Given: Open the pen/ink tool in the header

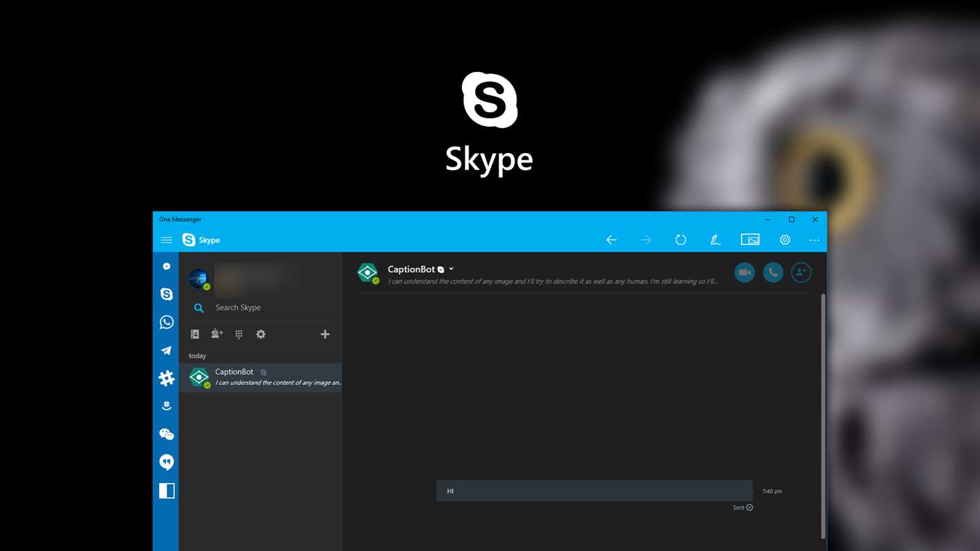Looking at the screenshot, I should click(715, 240).
